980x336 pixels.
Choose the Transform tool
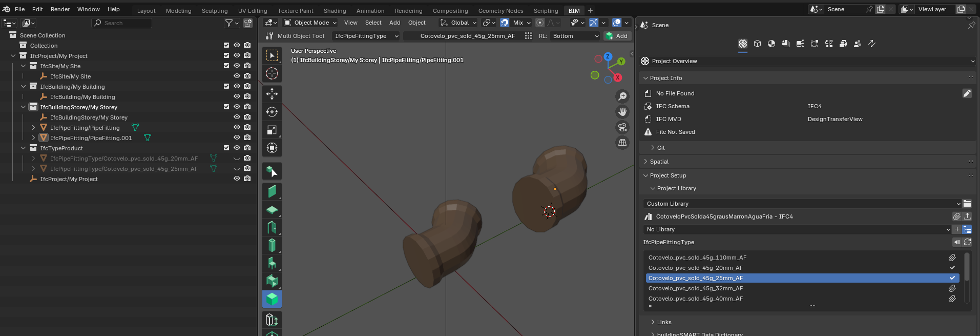[272, 148]
